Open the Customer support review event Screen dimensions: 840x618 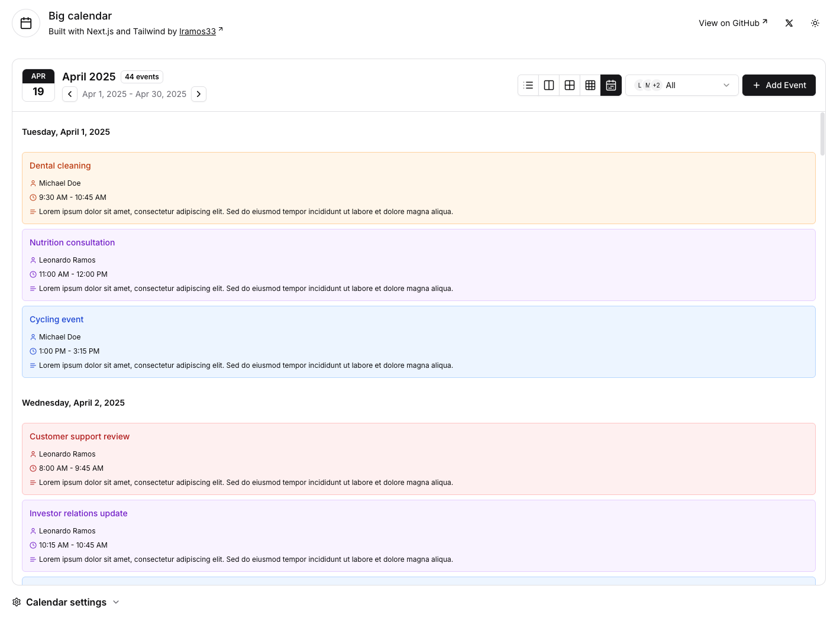pos(419,459)
